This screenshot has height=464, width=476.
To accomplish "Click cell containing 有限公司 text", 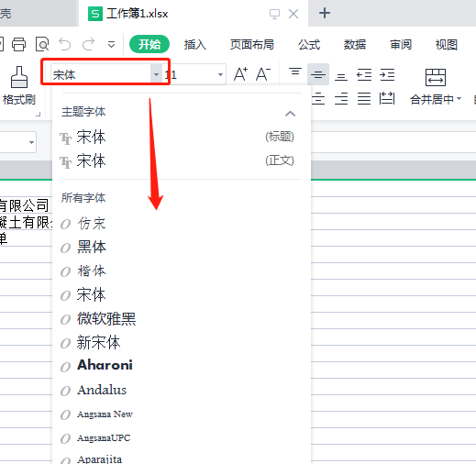I will click(25, 205).
